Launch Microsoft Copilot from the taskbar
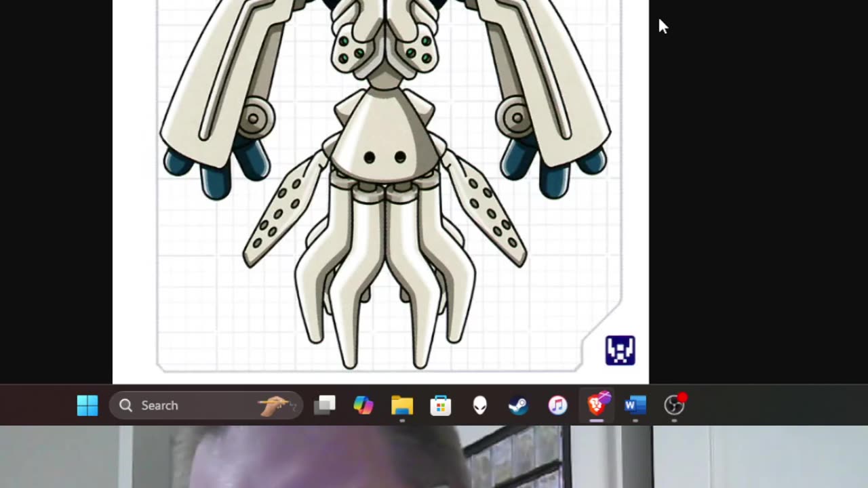 point(363,405)
